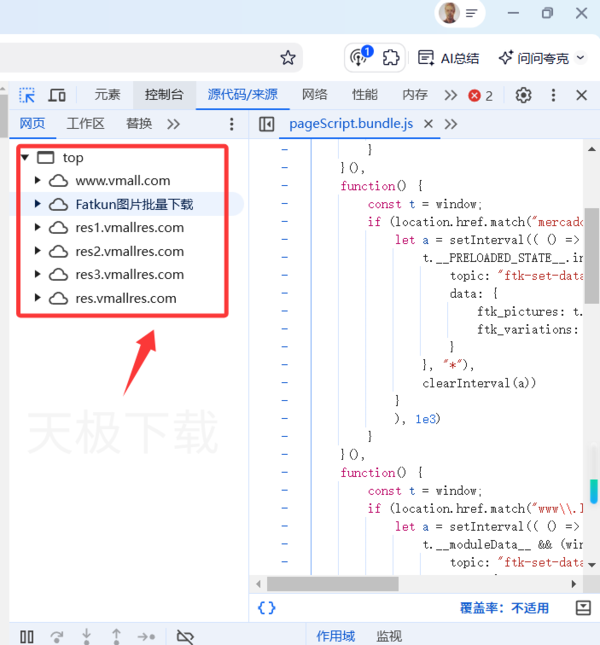Switch to the 控制台 tab
This screenshot has width=600, height=645.
(164, 95)
